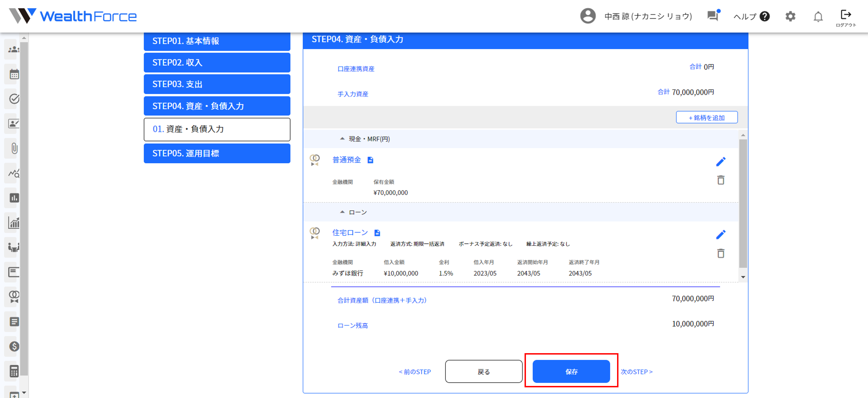Click the ローン残高 label

tap(353, 326)
